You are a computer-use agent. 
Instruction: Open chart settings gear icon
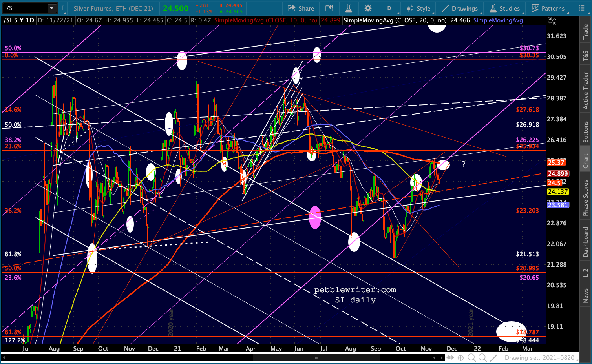click(368, 8)
